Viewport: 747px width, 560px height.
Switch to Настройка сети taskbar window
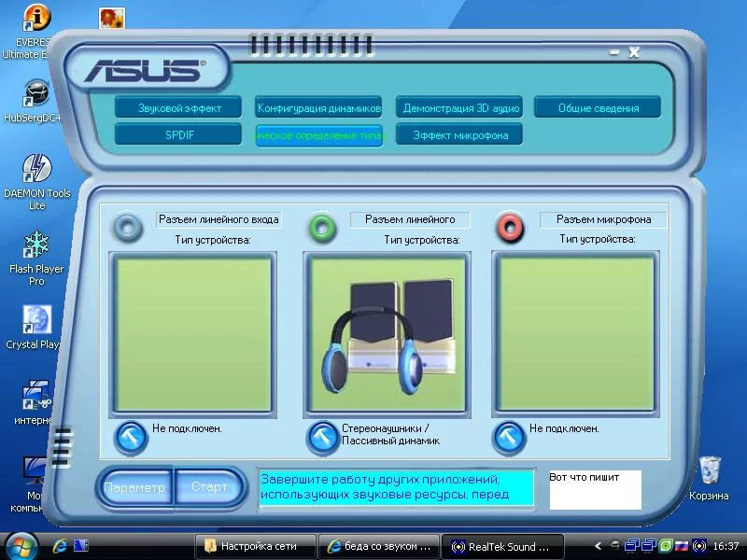(x=256, y=546)
